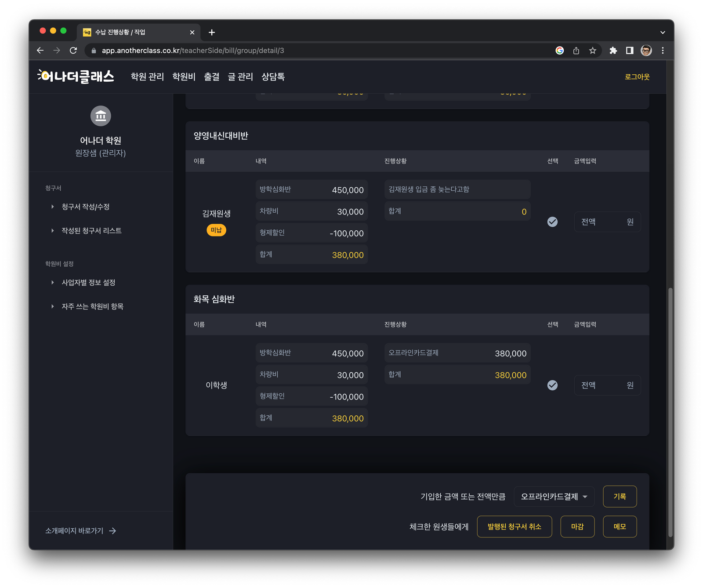Toggle the selection checkmark for 이학생

552,385
